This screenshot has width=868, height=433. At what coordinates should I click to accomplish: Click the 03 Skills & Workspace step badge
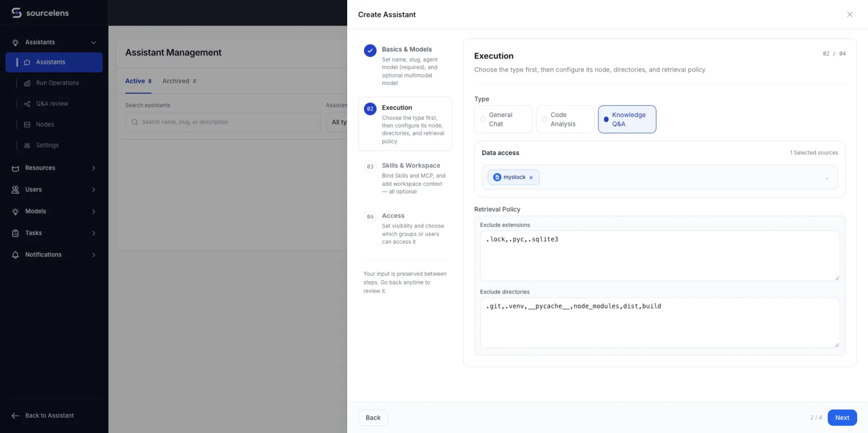370,166
